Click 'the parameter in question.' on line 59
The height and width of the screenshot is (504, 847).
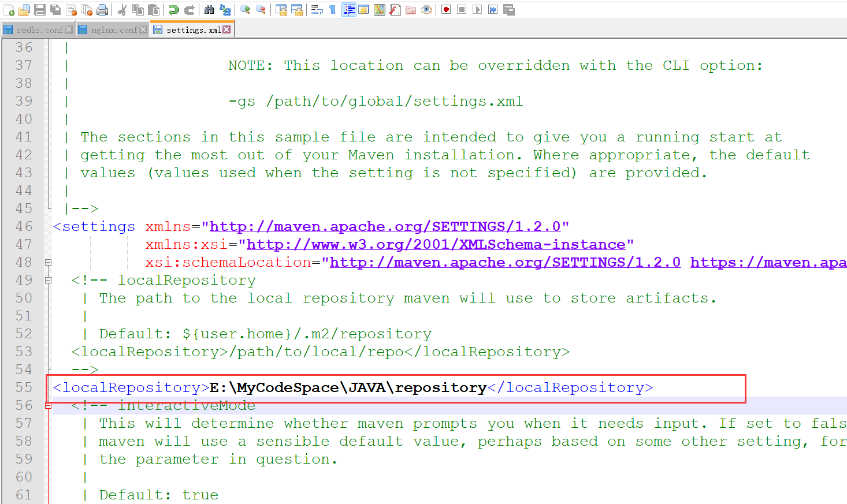click(218, 459)
